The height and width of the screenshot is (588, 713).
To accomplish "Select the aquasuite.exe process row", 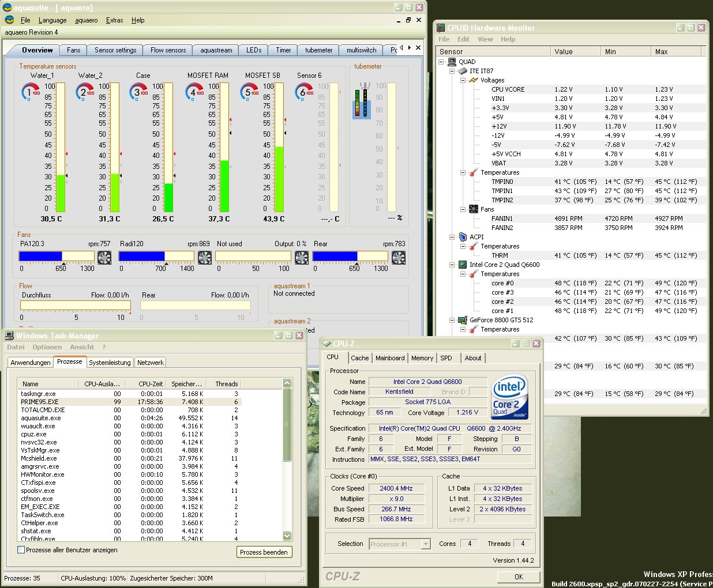I will 130,418.
